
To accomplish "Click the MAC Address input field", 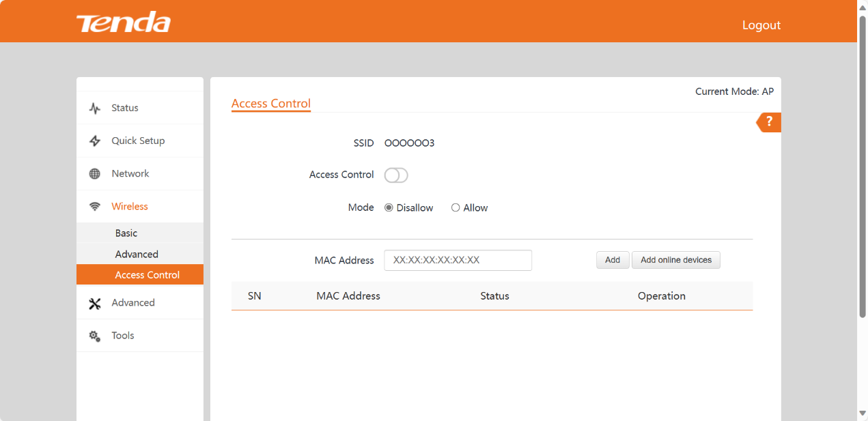I will coord(458,260).
